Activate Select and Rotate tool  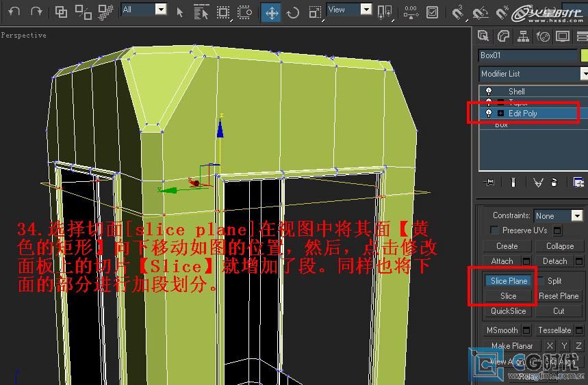(293, 12)
